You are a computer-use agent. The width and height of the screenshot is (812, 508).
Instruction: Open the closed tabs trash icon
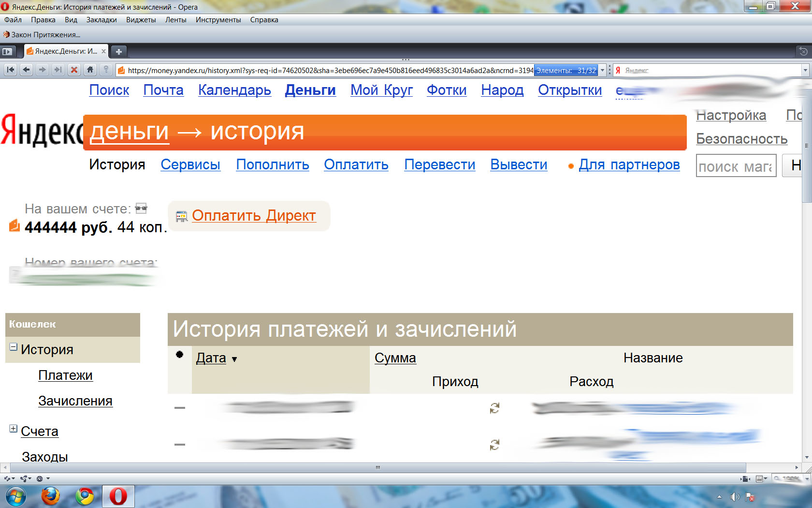803,51
